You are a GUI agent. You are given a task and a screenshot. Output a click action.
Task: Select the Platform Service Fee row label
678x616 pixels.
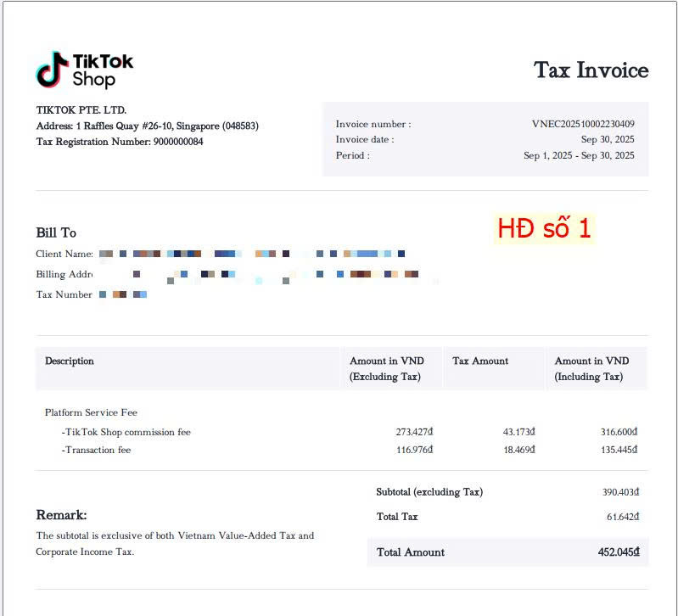click(x=91, y=412)
